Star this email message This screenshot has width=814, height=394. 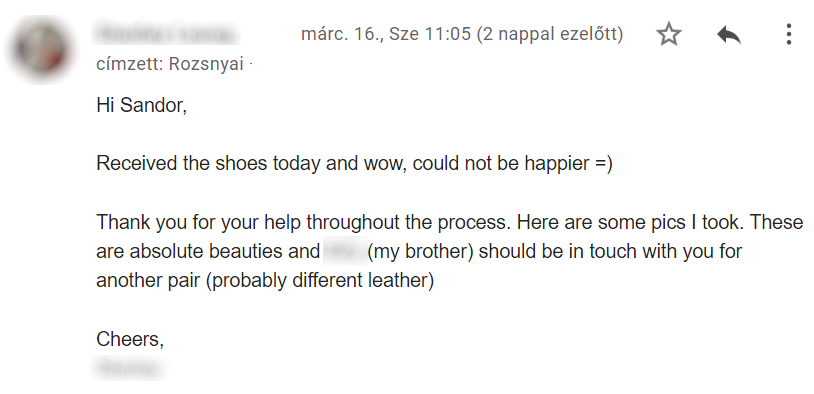point(669,35)
